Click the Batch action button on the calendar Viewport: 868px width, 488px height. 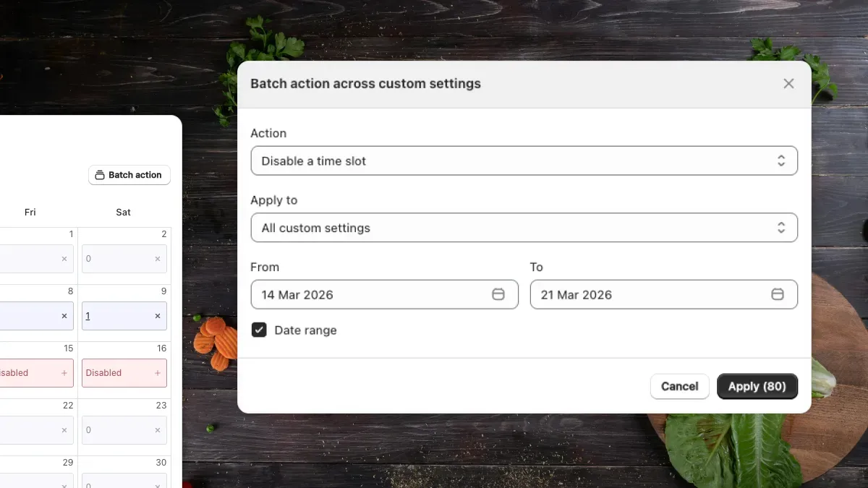(x=129, y=175)
